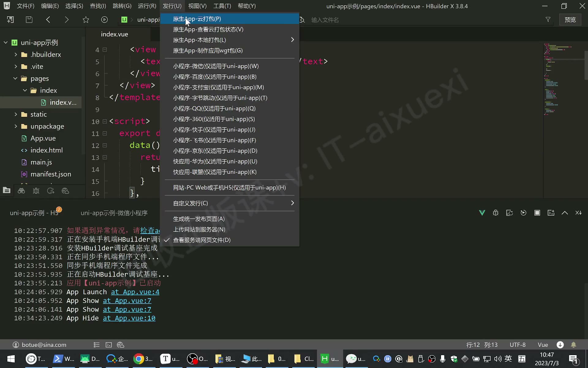The width and height of the screenshot is (588, 368).
Task: Click the project manager file icon in sidebar
Action: point(7,191)
